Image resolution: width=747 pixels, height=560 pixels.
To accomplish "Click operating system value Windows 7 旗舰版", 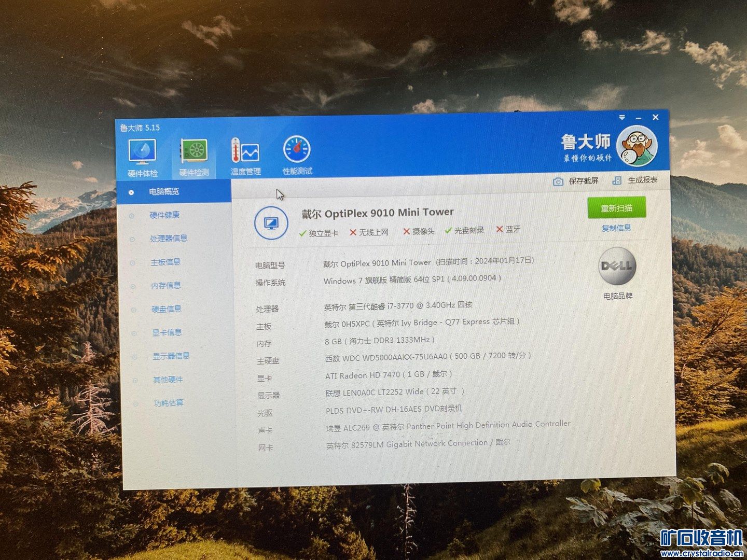I will [x=412, y=279].
